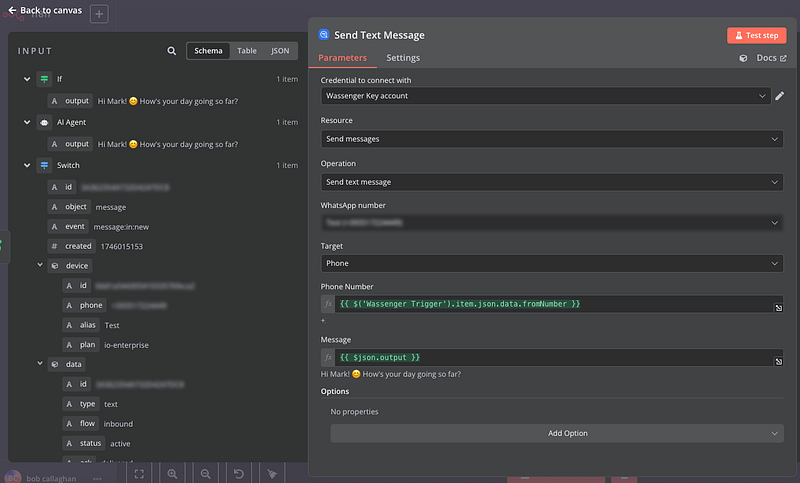Viewport: 800px width, 483px height.
Task: Click the fit-to-view icon on canvas toolbar
Action: click(140, 473)
